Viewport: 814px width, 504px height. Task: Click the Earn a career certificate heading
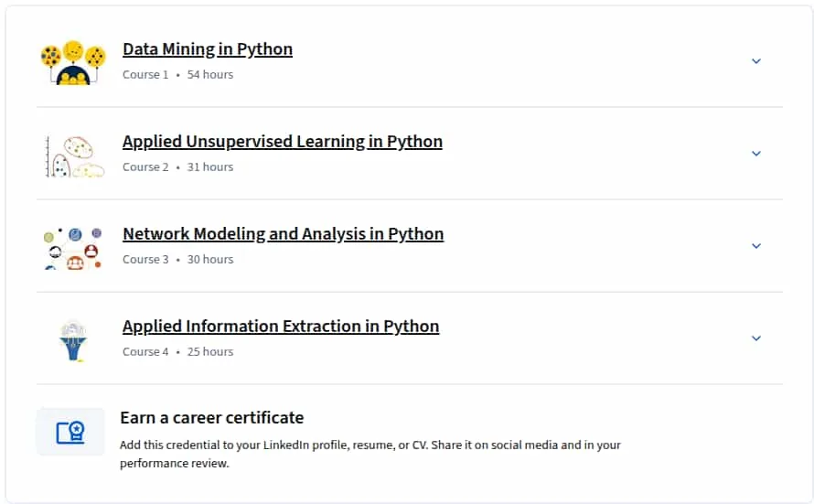212,418
